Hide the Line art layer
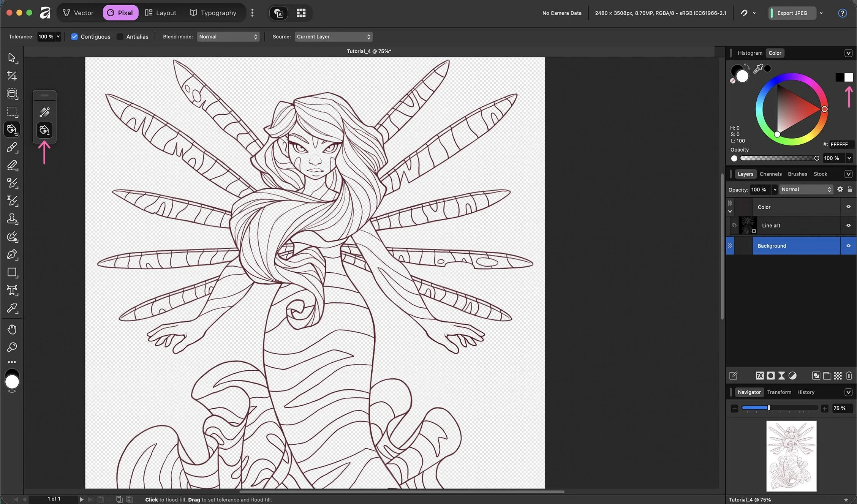 tap(848, 225)
